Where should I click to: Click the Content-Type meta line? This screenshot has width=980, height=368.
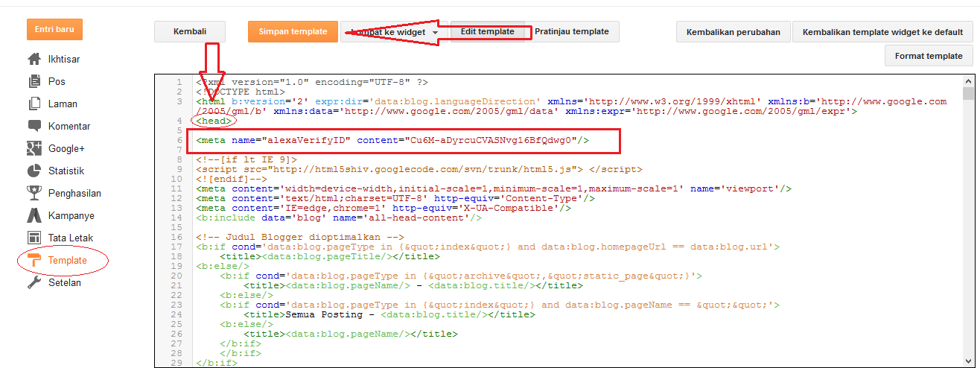click(x=395, y=197)
